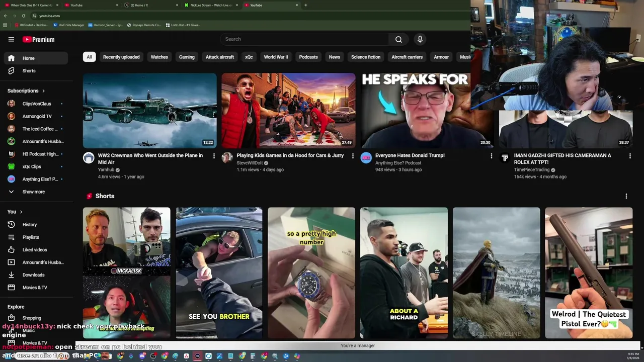This screenshot has height=362, width=644.
Task: Open a new browser tab with plus button
Action: click(x=305, y=5)
